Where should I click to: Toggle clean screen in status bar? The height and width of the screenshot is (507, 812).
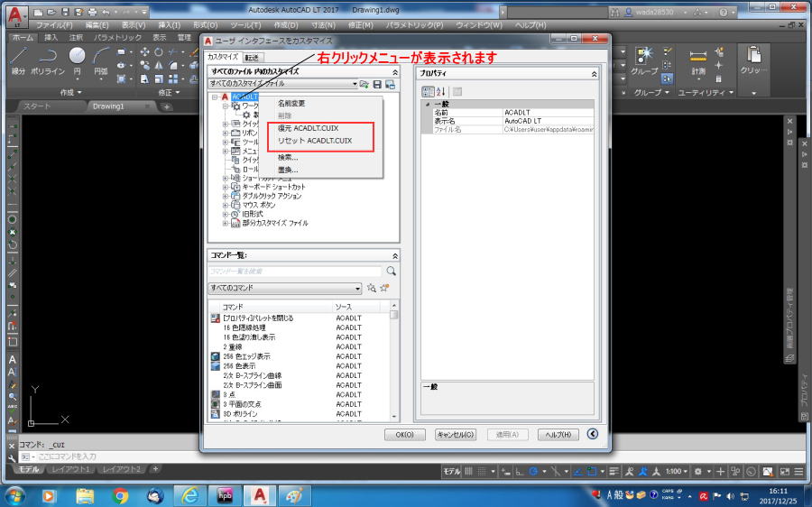pos(785,471)
